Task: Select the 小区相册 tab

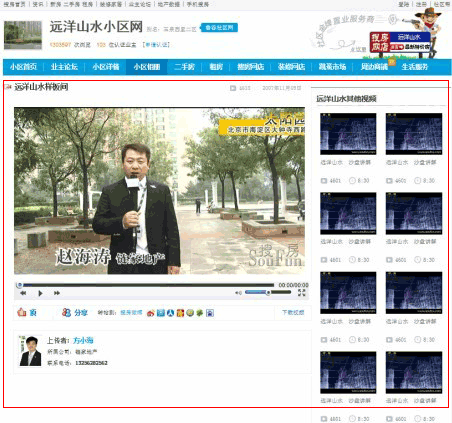Action: click(147, 67)
